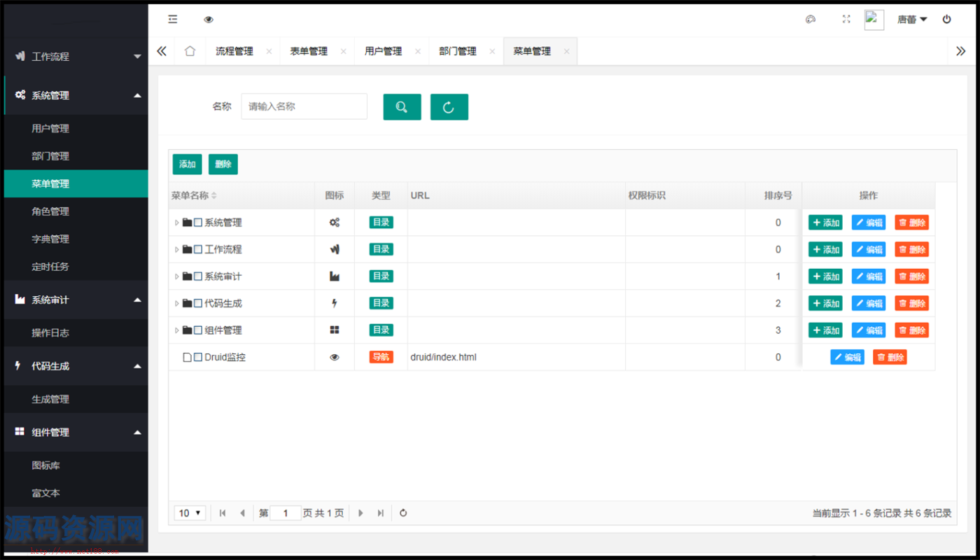Select the Druid监控 row checkbox
The height and width of the screenshot is (560, 980).
coord(198,357)
